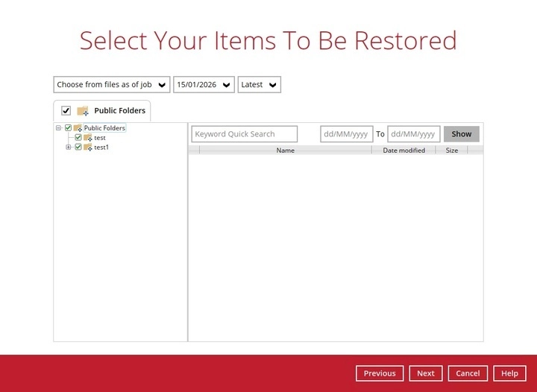This screenshot has width=537, height=392.
Task: Collapse the Public Folders tree node
Action: [x=58, y=128]
